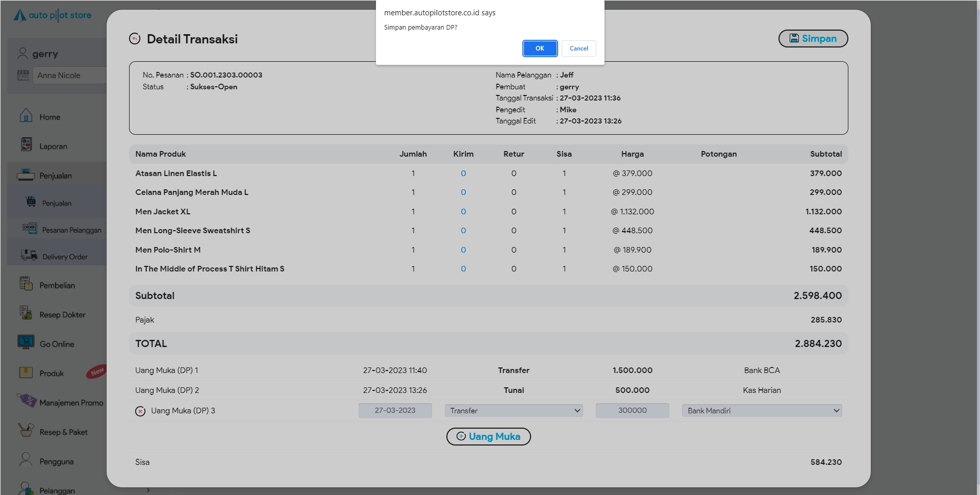The width and height of the screenshot is (980, 495).
Task: Click the Home sidebar icon
Action: click(26, 116)
